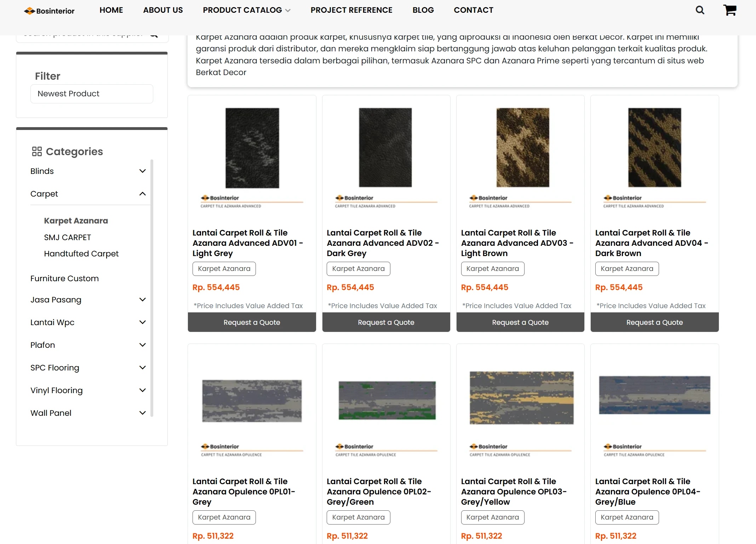Open Azanara Opulence OPL01 Grey title
This screenshot has height=544, width=756.
(x=244, y=492)
